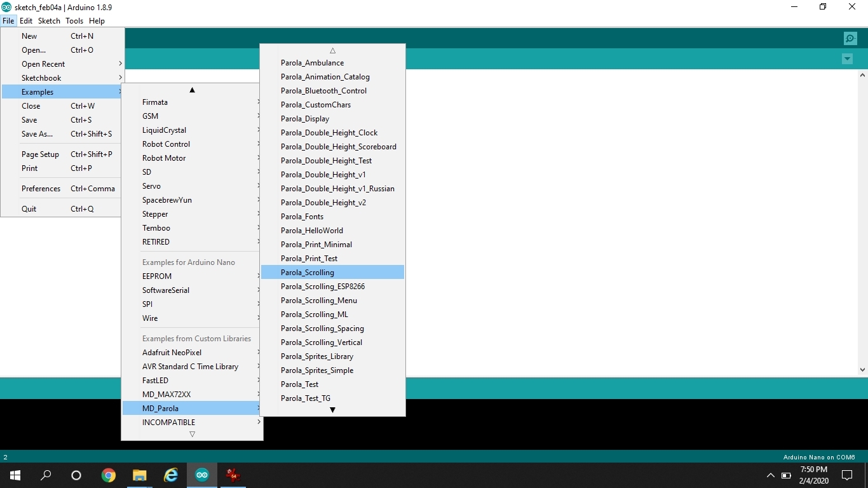Viewport: 868px width, 488px height.
Task: Click the Windows Start button
Action: pyautogui.click(x=15, y=475)
